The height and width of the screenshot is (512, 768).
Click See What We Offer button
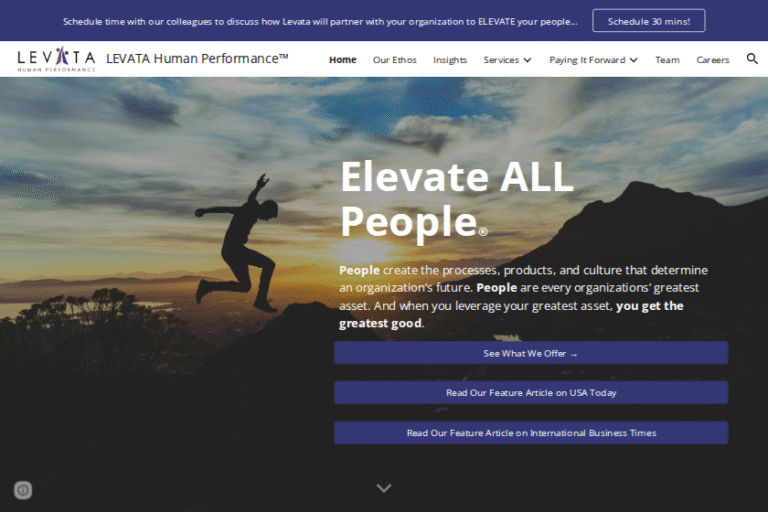[531, 353]
